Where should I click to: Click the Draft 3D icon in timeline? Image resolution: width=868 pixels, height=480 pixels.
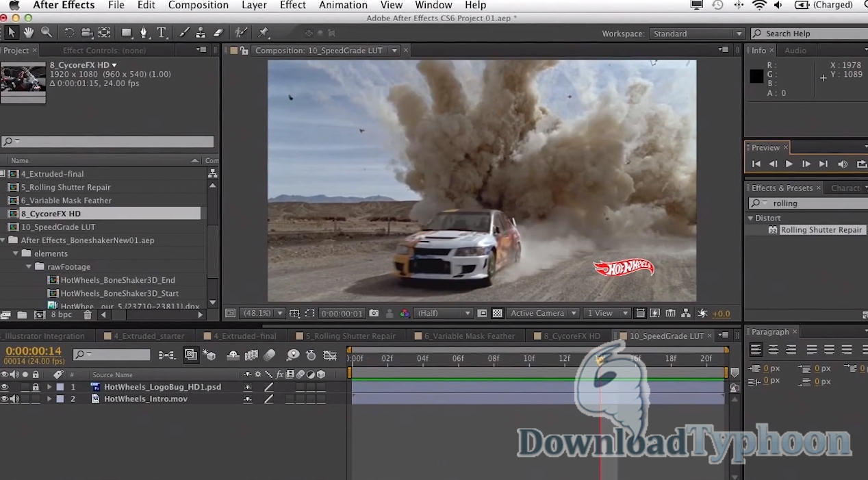[x=209, y=355]
